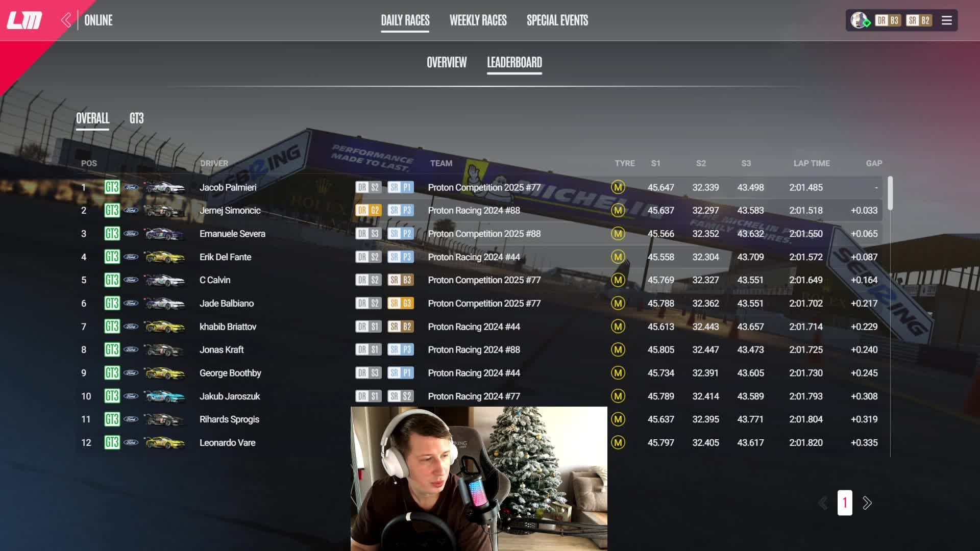The image size is (980, 551).
Task: Open the hamburger menu in top-right
Action: pyautogui.click(x=946, y=20)
